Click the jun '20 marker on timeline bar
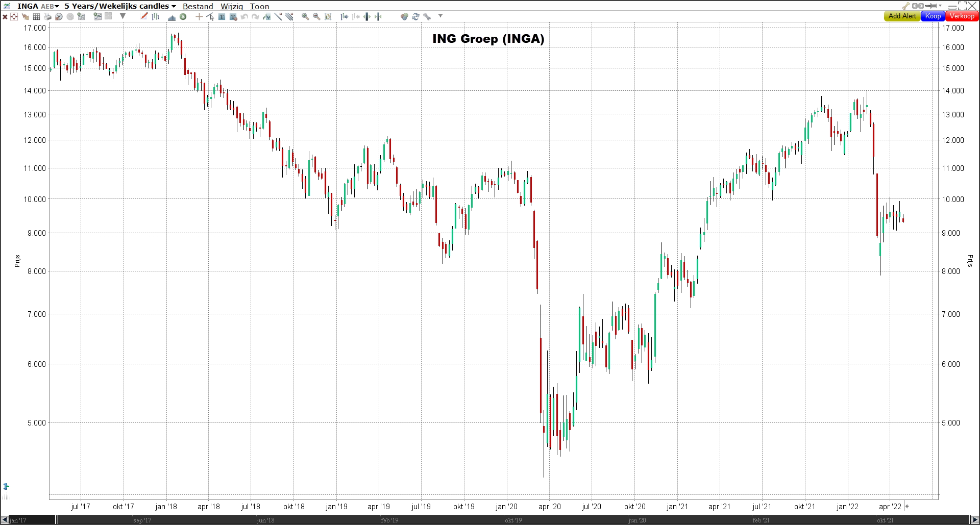The image size is (980, 525). pyautogui.click(x=637, y=520)
